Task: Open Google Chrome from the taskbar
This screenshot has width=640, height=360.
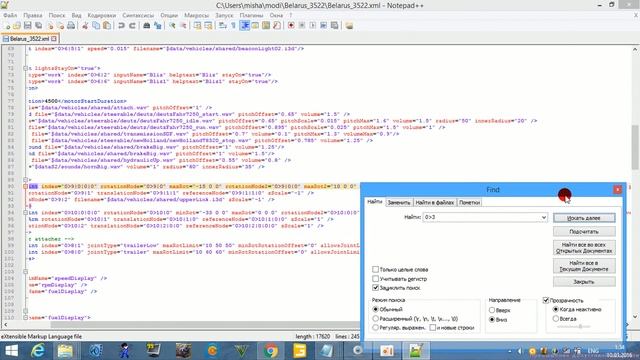Action: [270, 351]
